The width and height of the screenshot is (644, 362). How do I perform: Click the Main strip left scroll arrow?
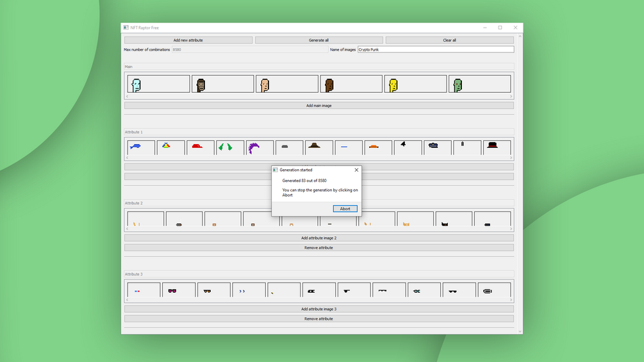coord(128,97)
